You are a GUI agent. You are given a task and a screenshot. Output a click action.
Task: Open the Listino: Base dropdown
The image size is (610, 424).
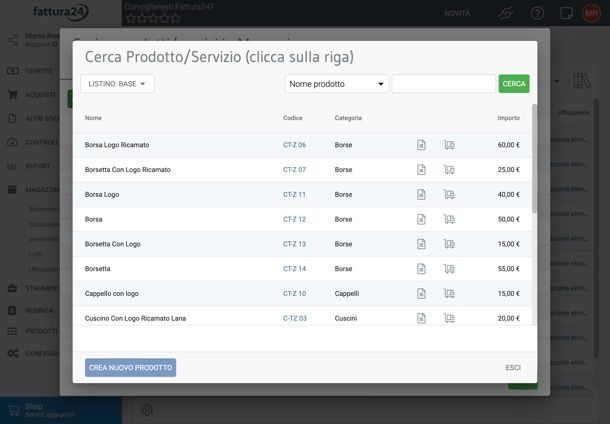tap(117, 84)
